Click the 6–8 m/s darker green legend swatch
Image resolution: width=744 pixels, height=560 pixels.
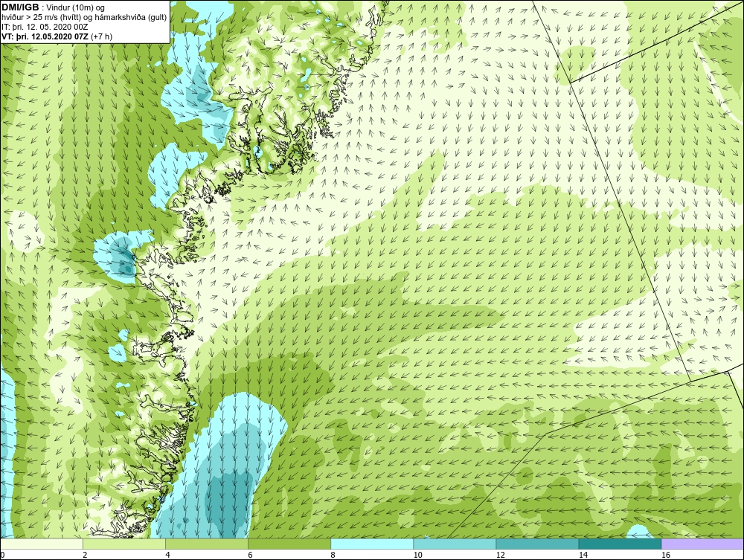click(289, 544)
